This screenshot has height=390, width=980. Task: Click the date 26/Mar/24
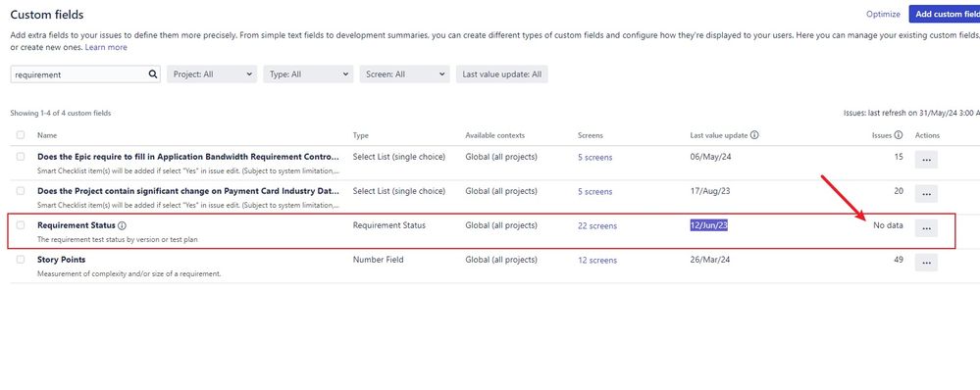point(710,260)
